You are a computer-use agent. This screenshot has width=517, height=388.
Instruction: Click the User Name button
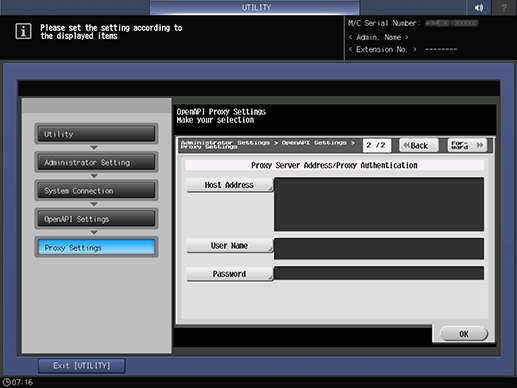click(230, 246)
